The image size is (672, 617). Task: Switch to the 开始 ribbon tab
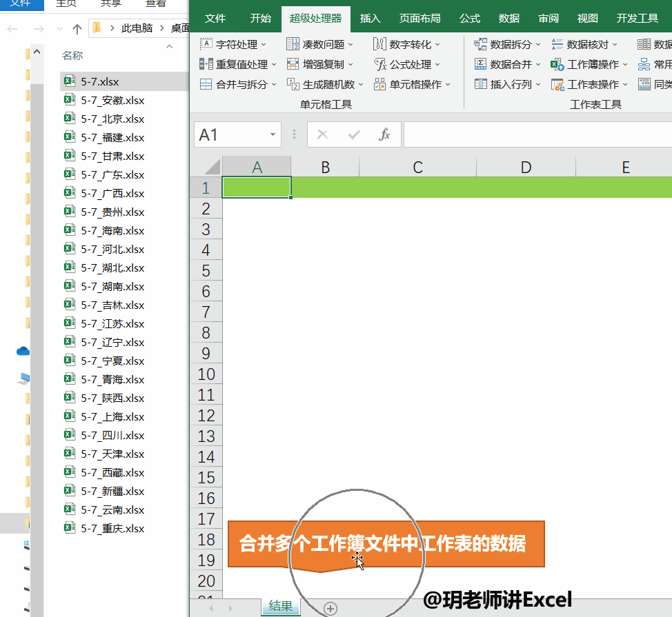point(261,19)
